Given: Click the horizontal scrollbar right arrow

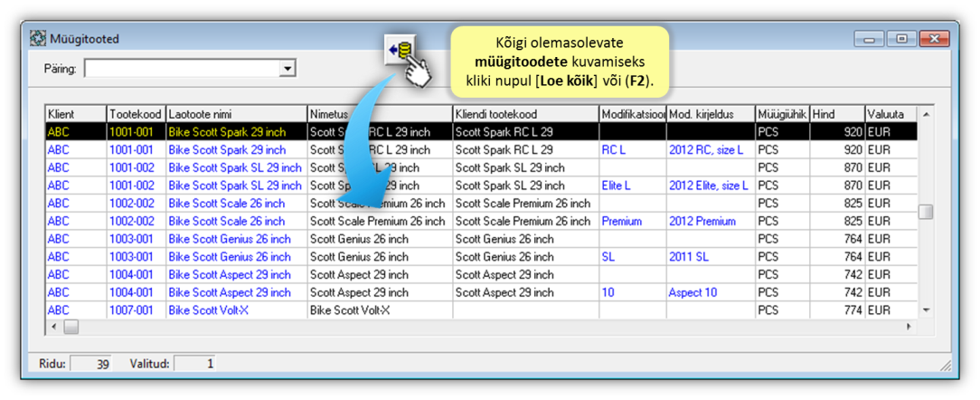Looking at the screenshot, I should pyautogui.click(x=909, y=327).
